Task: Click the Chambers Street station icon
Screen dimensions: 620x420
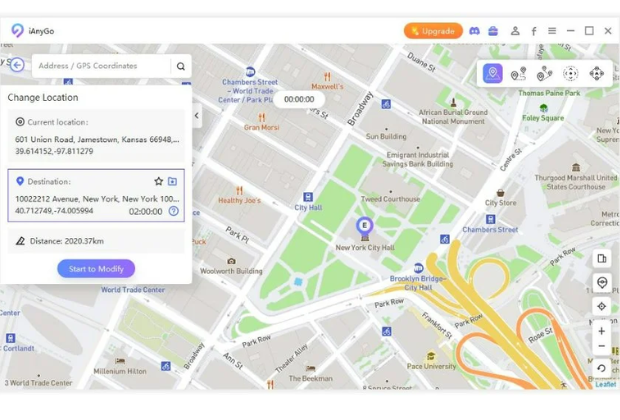Action: click(490, 219)
